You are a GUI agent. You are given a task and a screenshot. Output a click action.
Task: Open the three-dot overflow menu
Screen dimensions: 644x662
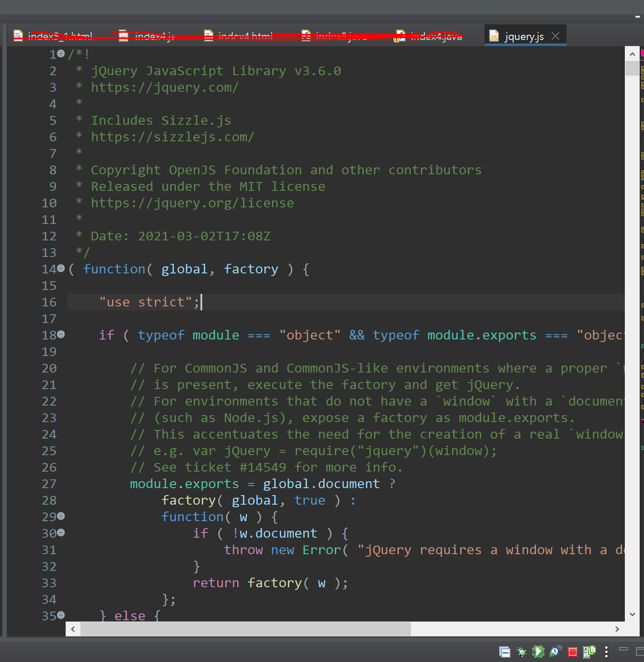(x=606, y=652)
